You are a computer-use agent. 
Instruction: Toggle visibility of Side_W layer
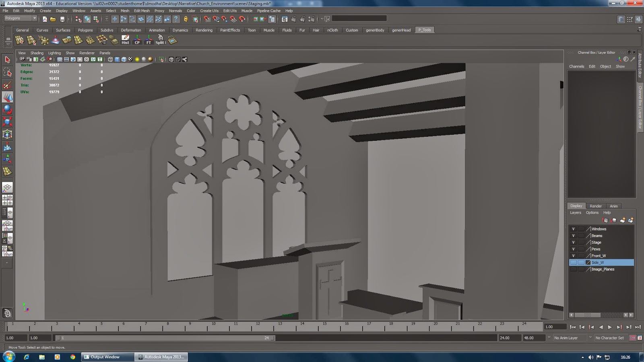[x=573, y=262]
